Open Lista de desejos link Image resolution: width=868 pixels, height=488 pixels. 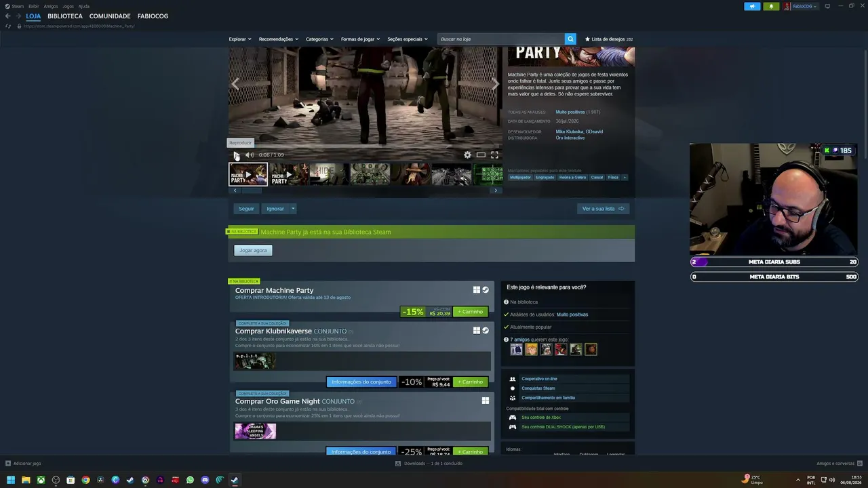click(x=609, y=39)
